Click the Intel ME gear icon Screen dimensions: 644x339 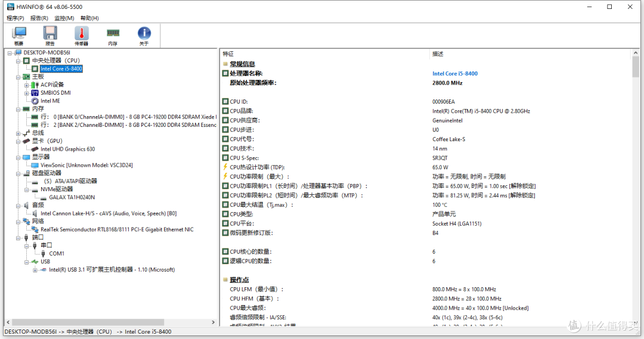[35, 101]
